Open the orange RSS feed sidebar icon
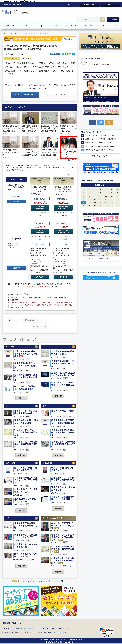Image resolution: width=122 pixels, height=644 pixels. [x=109, y=122]
